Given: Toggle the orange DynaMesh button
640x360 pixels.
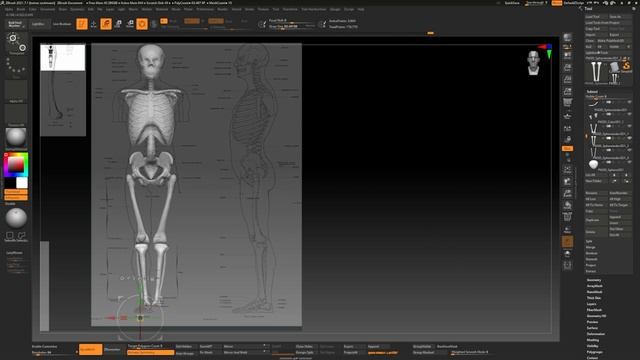Looking at the screenshot, I should point(91,350).
